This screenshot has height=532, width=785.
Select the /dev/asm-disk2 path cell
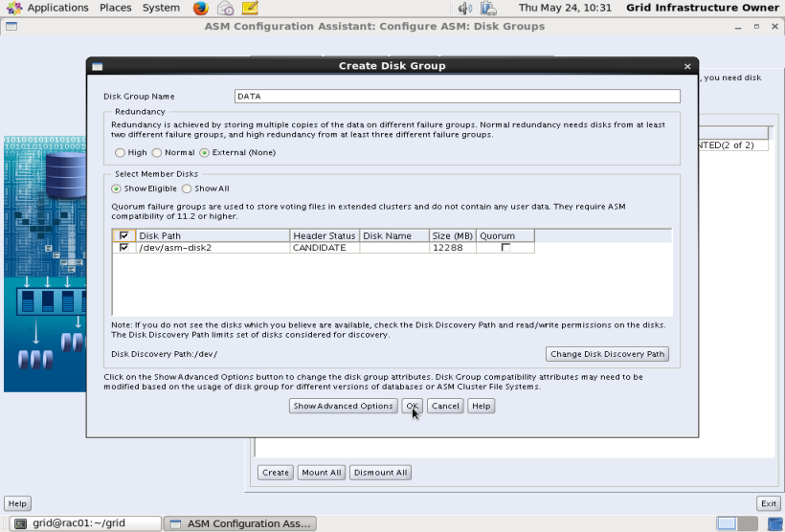coord(213,248)
